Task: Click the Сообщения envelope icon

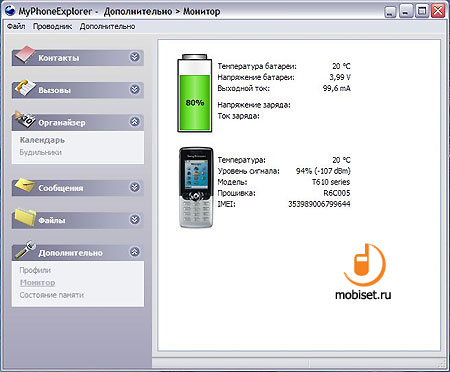Action: [25, 186]
